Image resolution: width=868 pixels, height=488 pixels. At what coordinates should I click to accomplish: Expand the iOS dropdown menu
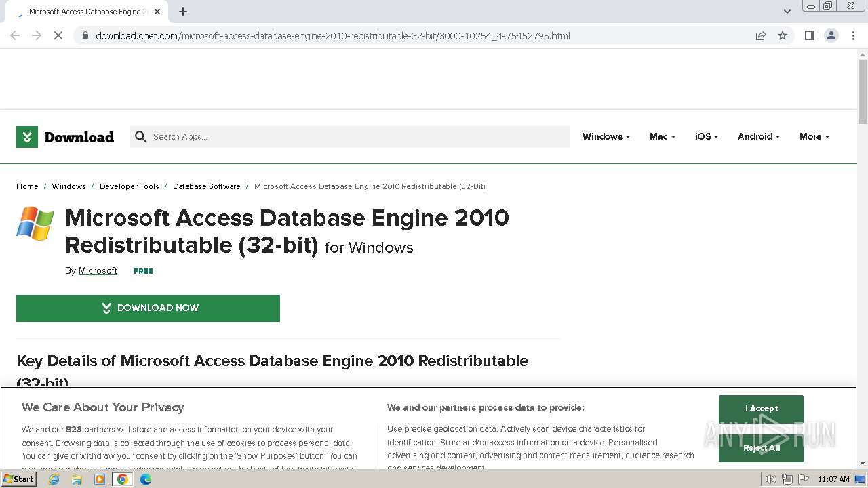706,137
